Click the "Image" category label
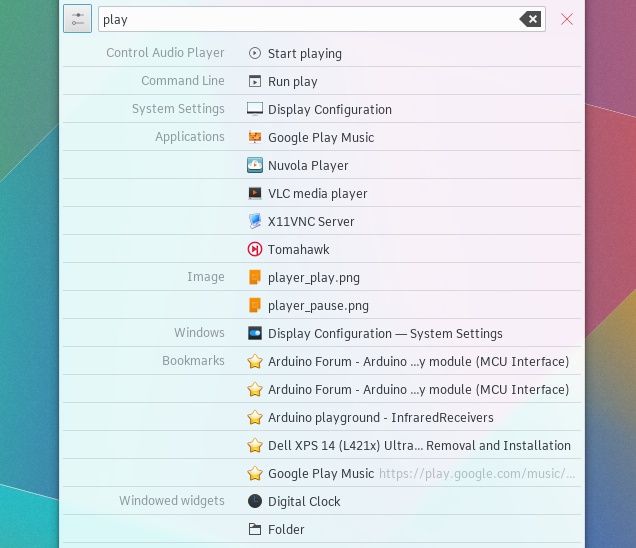 point(206,277)
